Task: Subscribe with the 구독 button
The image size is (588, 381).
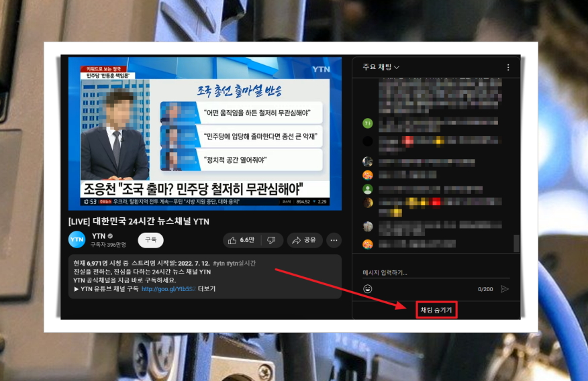Action: tap(151, 240)
